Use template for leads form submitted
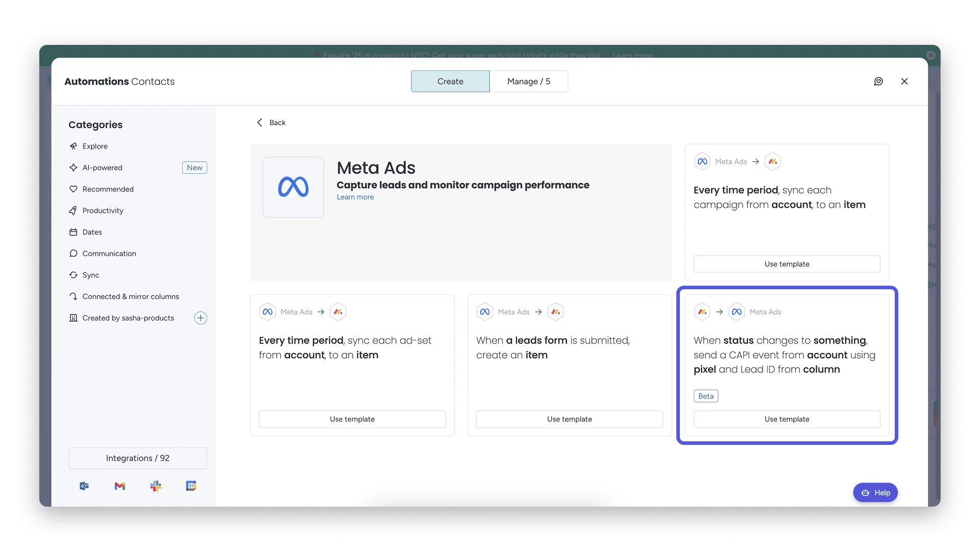Image resolution: width=980 pixels, height=551 pixels. pyautogui.click(x=569, y=419)
